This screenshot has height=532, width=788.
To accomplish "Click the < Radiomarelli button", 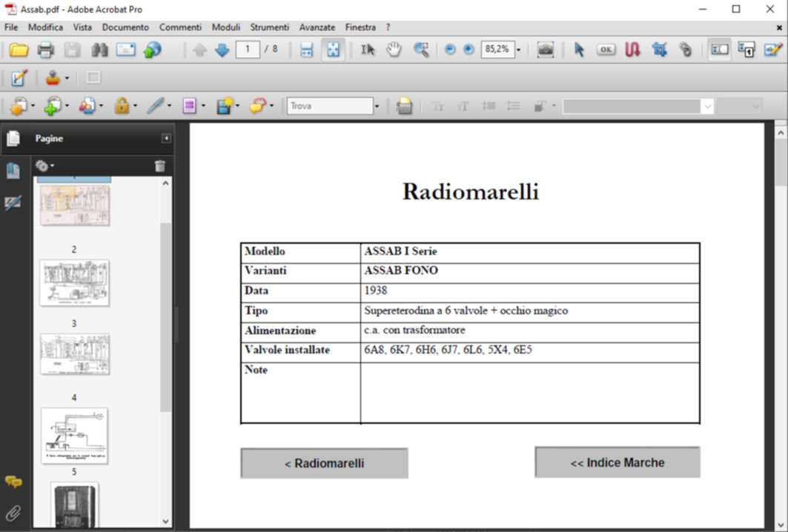I will click(x=324, y=463).
